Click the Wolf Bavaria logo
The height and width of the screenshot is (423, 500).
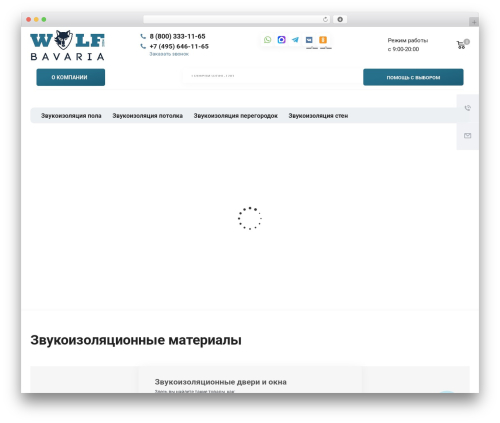(x=67, y=45)
